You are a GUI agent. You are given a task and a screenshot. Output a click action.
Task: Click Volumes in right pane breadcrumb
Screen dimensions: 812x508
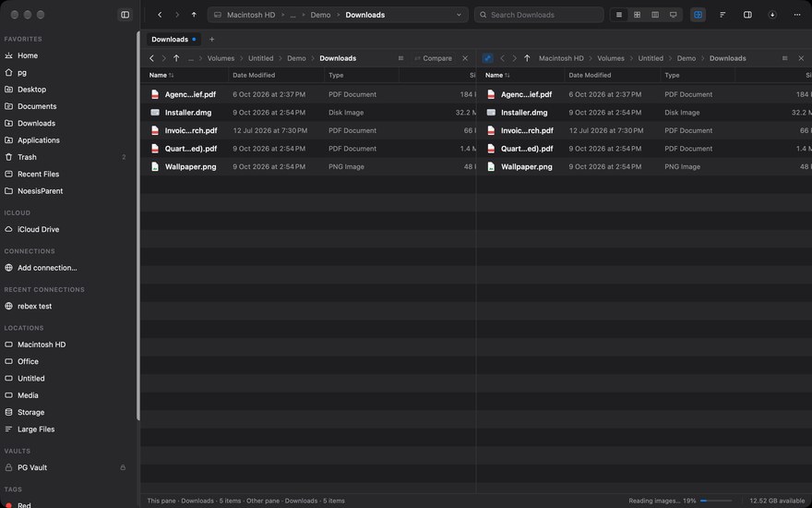pos(611,58)
